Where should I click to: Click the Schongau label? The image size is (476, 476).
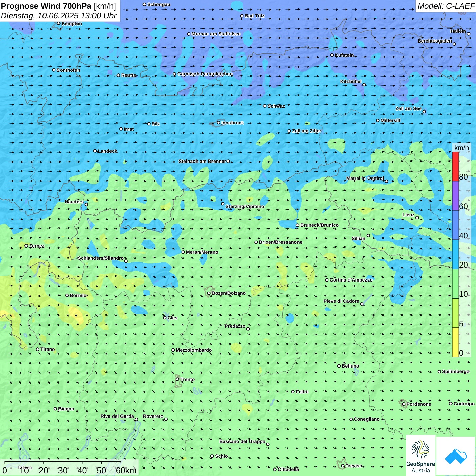tap(159, 4)
